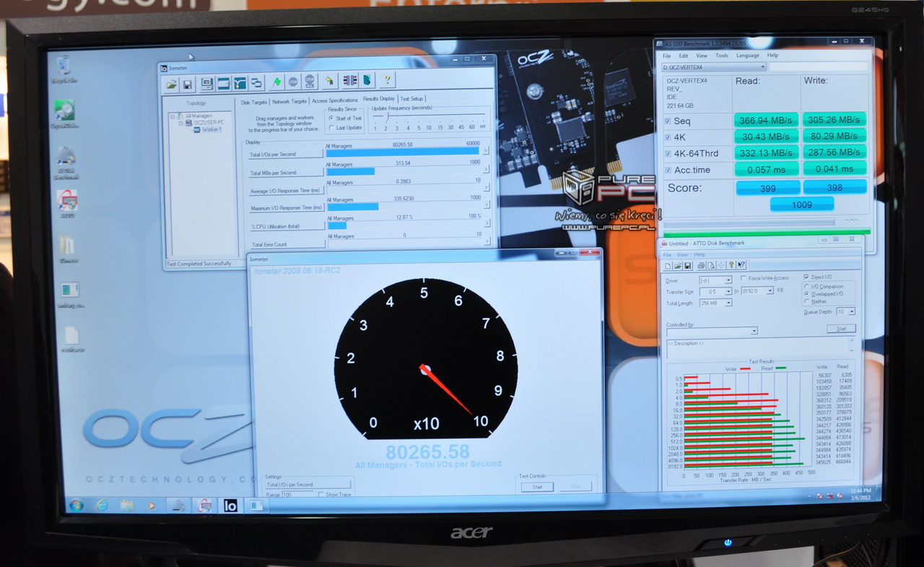Image resolution: width=924 pixels, height=567 pixels.
Task: Click ATTO toolbar question mark help icon
Action: pos(731,264)
